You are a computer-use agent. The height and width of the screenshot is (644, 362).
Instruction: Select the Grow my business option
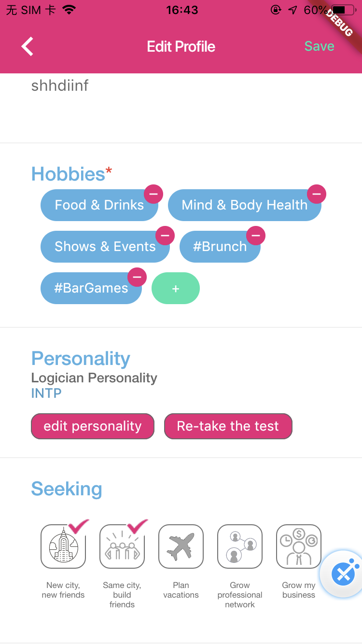click(299, 546)
